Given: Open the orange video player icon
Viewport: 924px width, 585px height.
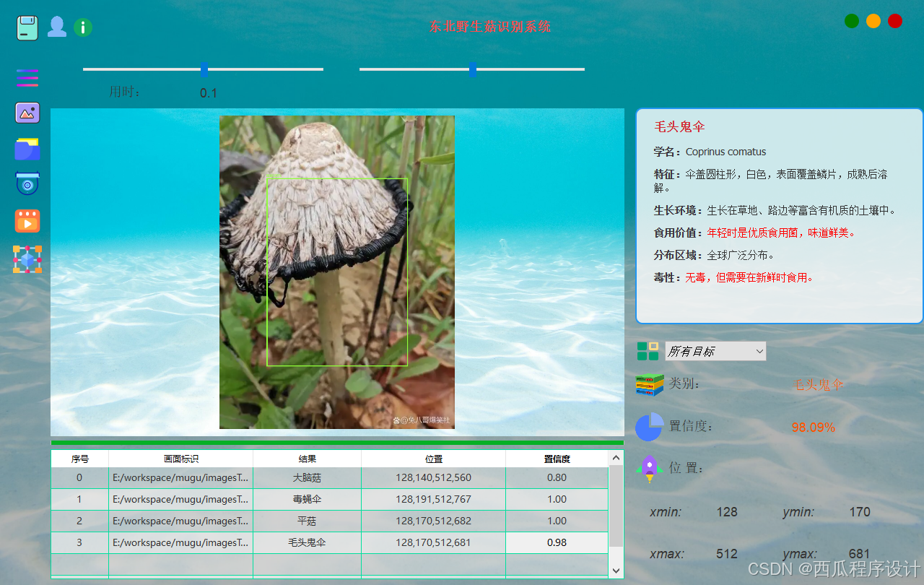Looking at the screenshot, I should pyautogui.click(x=27, y=221).
